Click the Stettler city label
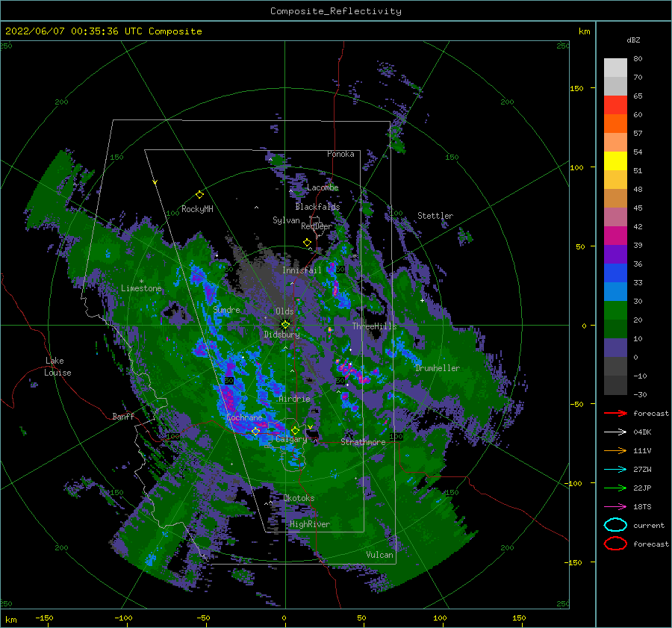The image size is (672, 628). tap(435, 216)
